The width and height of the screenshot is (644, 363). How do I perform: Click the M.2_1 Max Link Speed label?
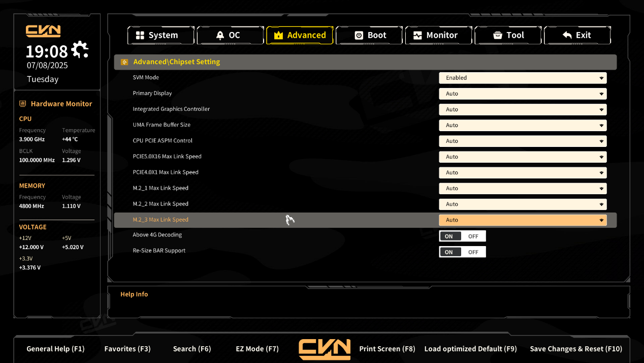point(160,188)
